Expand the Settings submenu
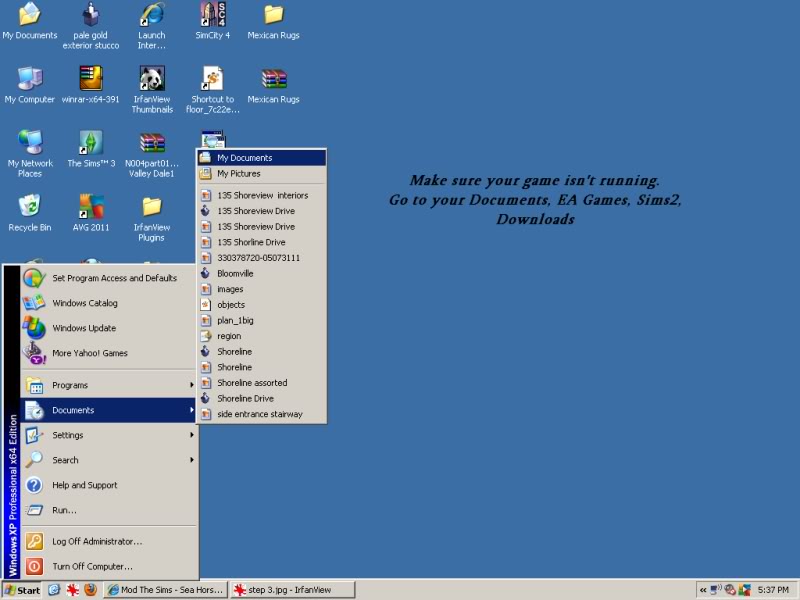 (x=108, y=435)
